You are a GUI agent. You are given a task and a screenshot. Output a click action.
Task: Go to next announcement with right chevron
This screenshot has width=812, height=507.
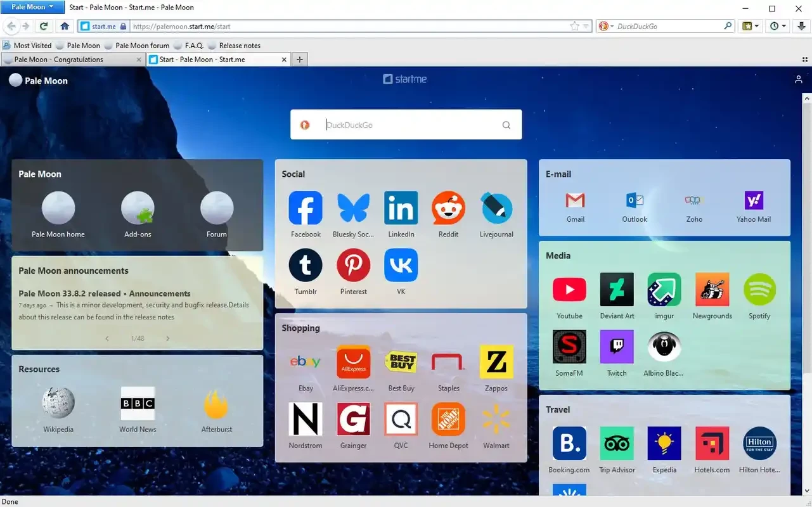[x=168, y=338]
